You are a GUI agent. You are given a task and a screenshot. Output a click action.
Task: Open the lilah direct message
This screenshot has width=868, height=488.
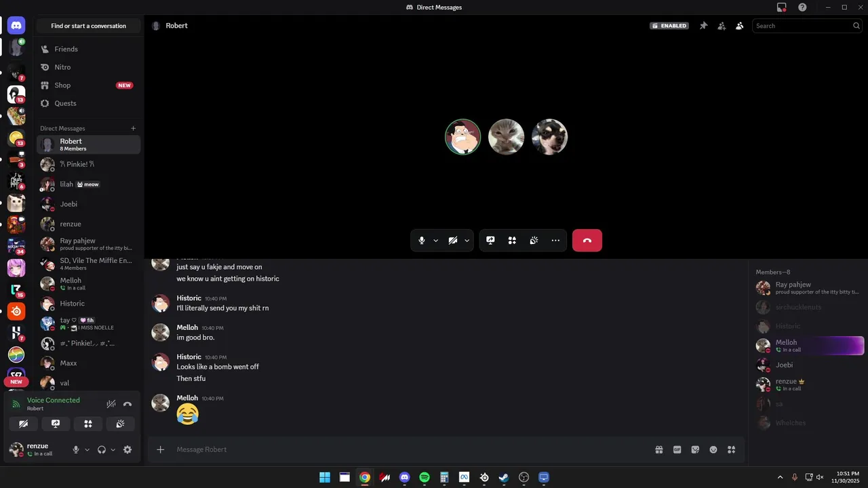pyautogui.click(x=89, y=184)
